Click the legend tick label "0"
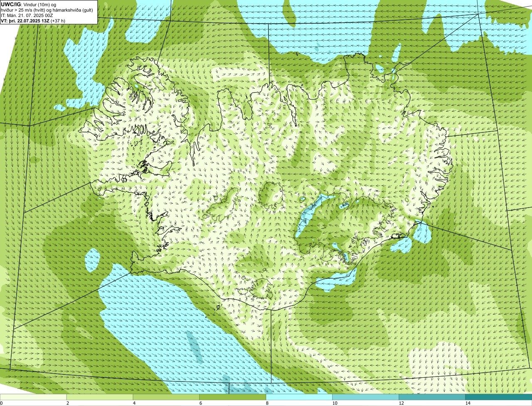Viewport: 532px width, 406px height. tap(1, 403)
